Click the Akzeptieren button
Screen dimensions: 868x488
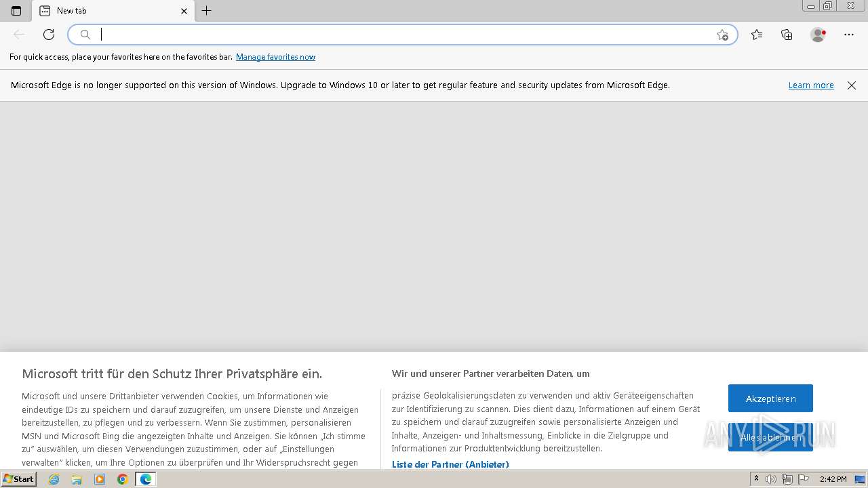pos(770,399)
